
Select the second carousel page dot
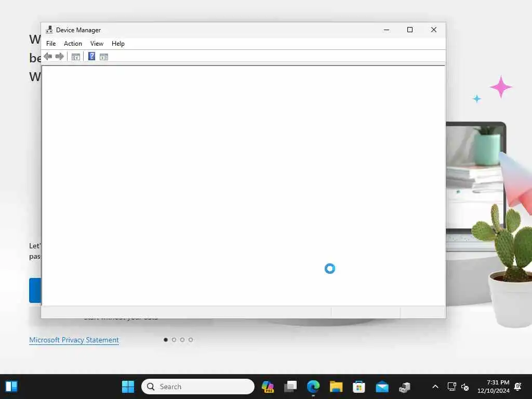[x=174, y=340]
